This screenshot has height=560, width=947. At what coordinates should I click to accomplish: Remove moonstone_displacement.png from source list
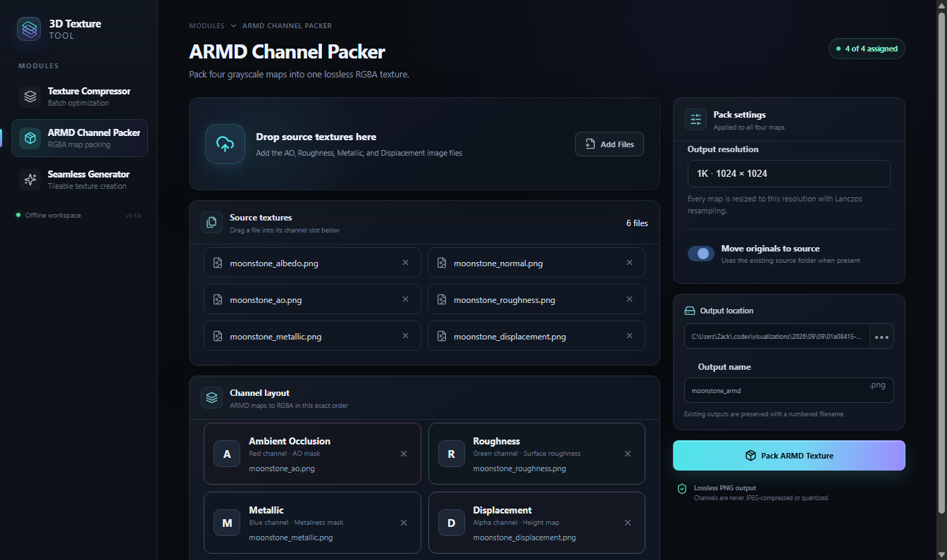pos(629,336)
